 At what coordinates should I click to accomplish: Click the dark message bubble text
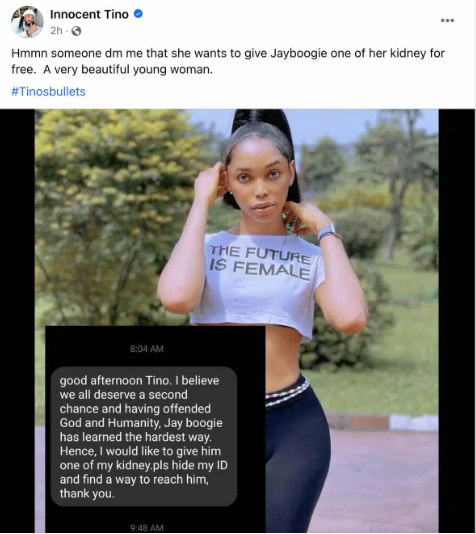[x=144, y=437]
